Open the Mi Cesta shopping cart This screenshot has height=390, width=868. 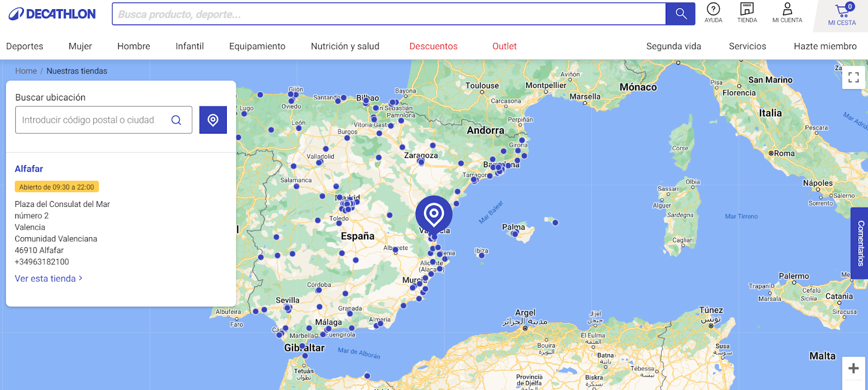(x=842, y=14)
